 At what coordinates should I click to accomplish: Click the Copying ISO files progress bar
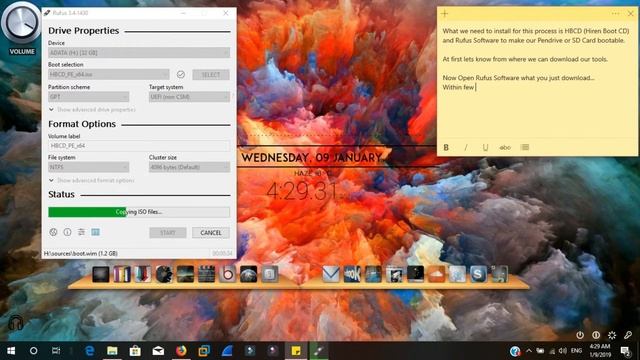pyautogui.click(x=139, y=212)
